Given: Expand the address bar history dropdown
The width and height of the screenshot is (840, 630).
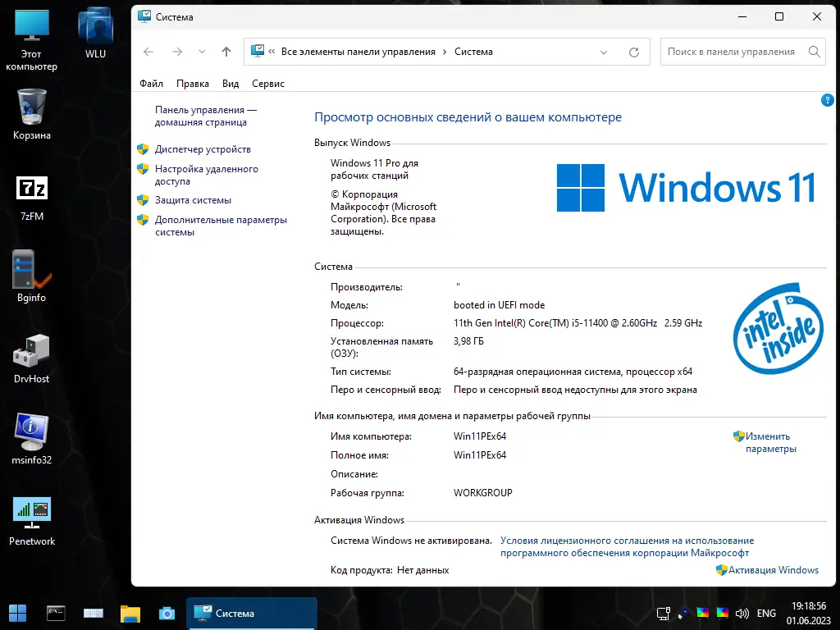Looking at the screenshot, I should [x=604, y=52].
